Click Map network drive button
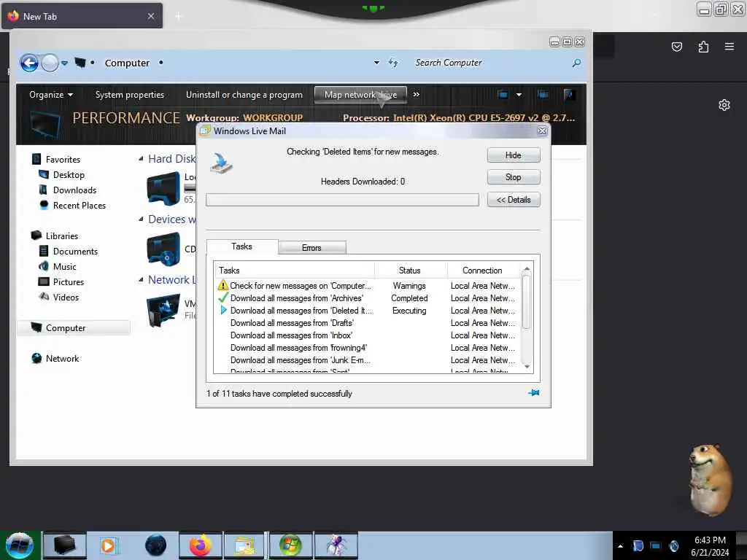This screenshot has width=747, height=560. point(360,94)
